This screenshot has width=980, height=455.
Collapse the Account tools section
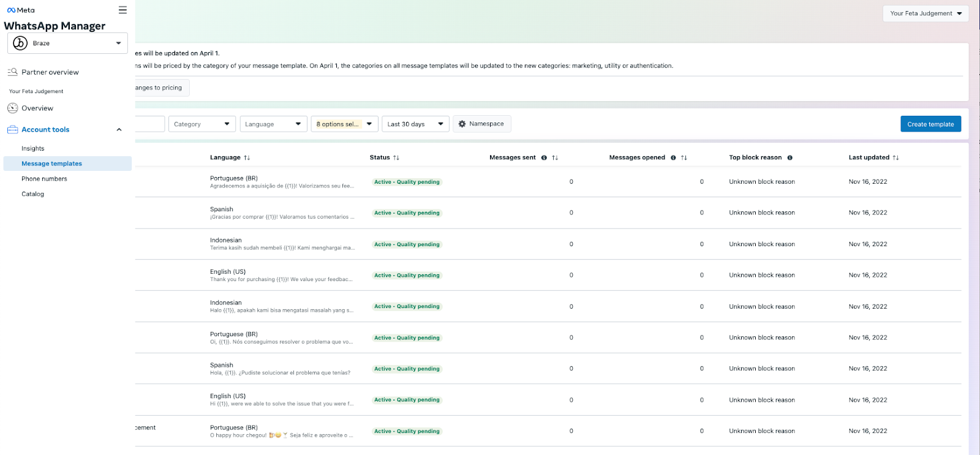coord(119,130)
